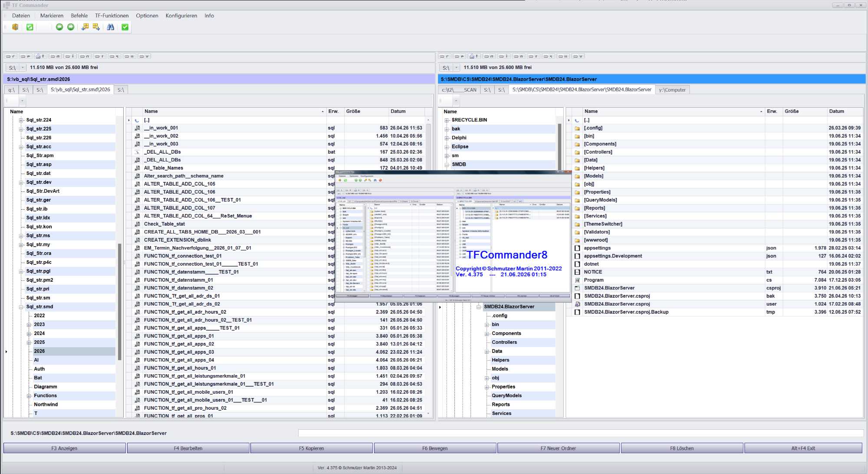This screenshot has width=868, height=474.
Task: Expand the Sql_str.224 tree node
Action: 21,120
